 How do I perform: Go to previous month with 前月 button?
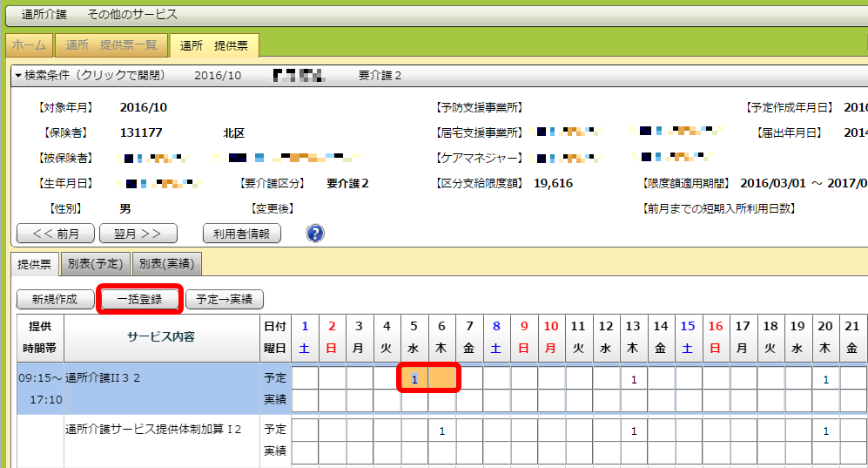(56, 234)
